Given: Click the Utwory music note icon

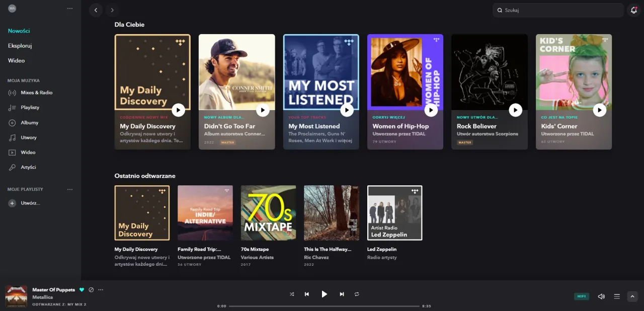Looking at the screenshot, I should pos(11,137).
